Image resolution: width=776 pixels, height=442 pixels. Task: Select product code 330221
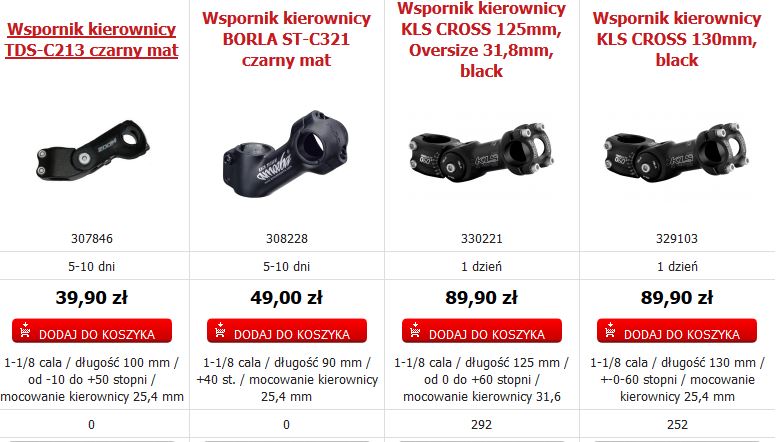[x=482, y=239]
